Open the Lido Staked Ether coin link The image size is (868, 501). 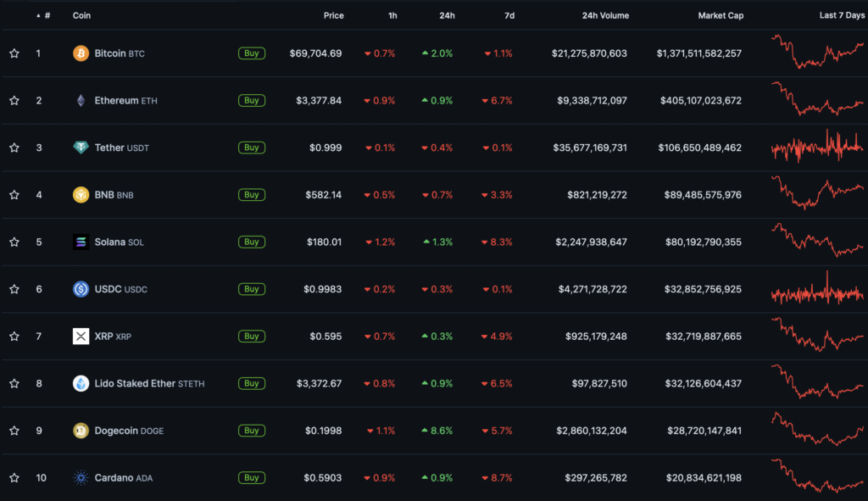pos(134,383)
